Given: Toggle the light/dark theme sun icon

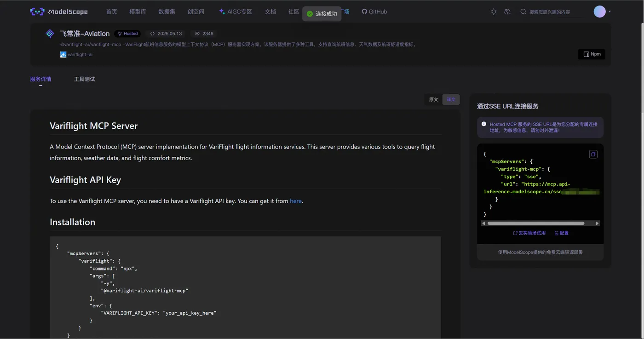Looking at the screenshot, I should pyautogui.click(x=494, y=11).
